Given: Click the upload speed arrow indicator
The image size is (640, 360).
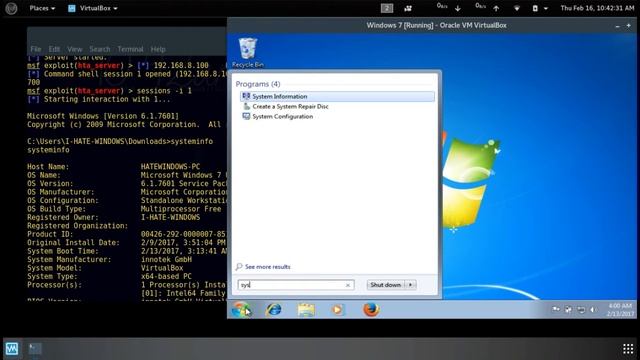Looking at the screenshot, I should [496, 8].
